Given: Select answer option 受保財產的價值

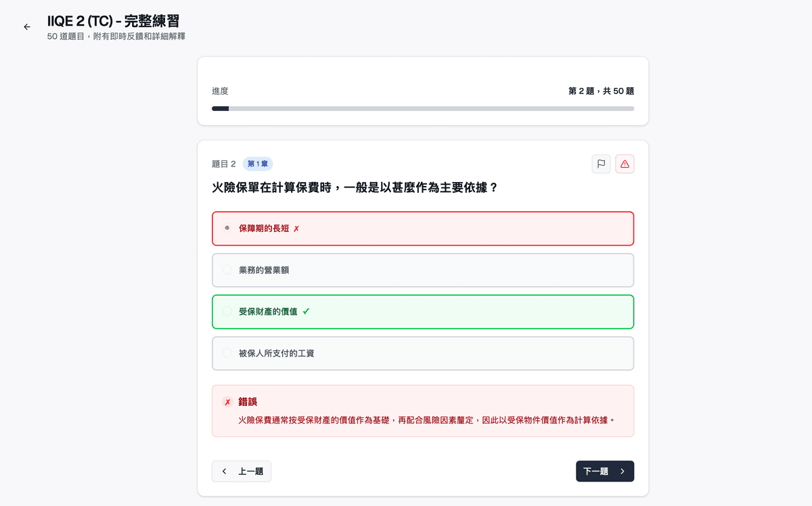Looking at the screenshot, I should (x=422, y=311).
